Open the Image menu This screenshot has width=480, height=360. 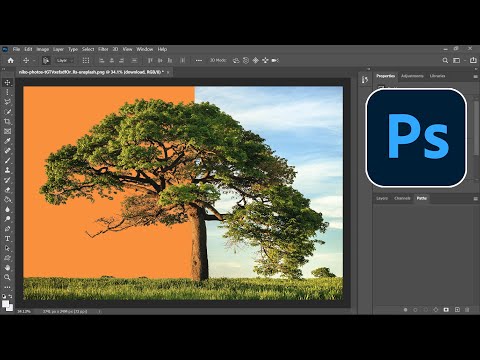pos(43,49)
